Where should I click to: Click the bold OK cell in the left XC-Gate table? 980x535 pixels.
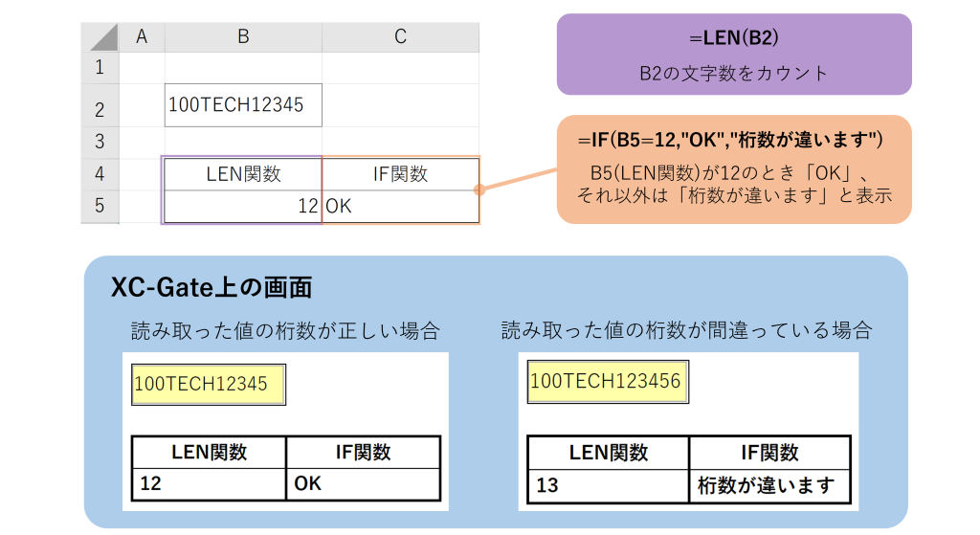click(x=363, y=483)
